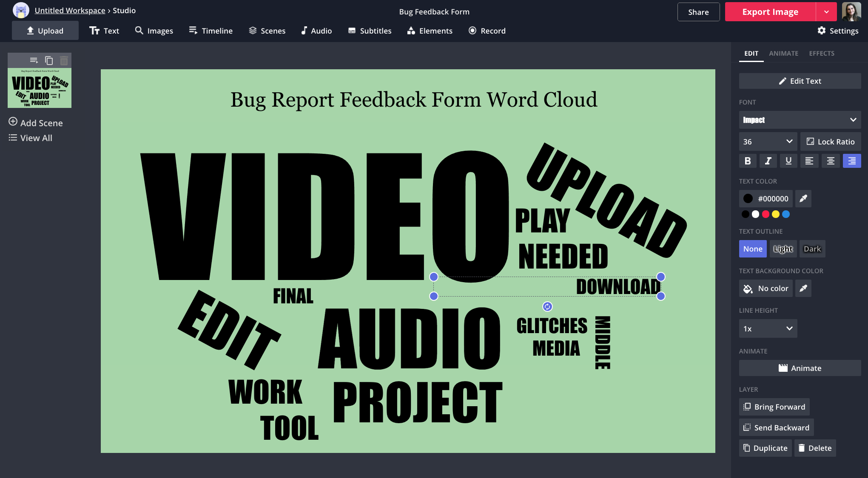Open the Scenes panel
The height and width of the screenshot is (478, 868).
click(x=267, y=30)
